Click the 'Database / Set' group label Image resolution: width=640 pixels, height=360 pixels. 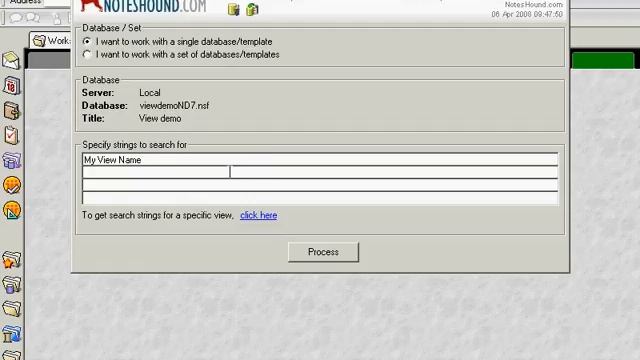pyautogui.click(x=111, y=28)
